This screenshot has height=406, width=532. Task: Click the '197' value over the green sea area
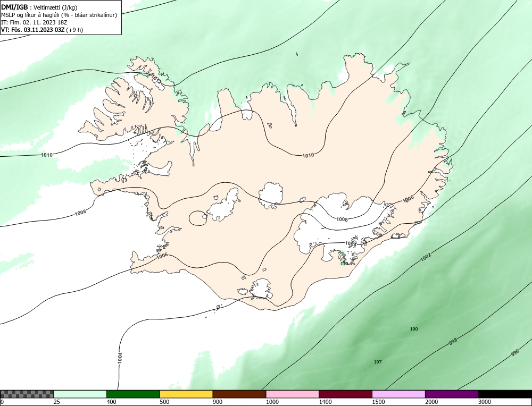pos(378,362)
